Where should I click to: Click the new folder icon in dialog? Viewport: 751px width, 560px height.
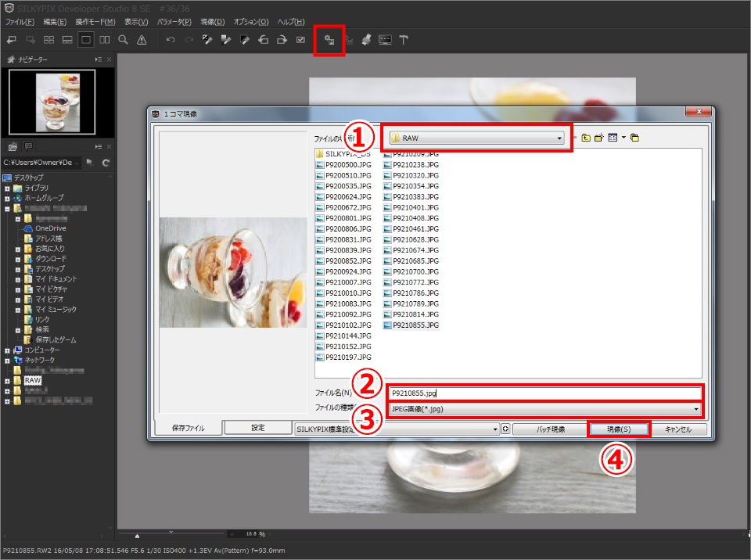click(x=598, y=138)
